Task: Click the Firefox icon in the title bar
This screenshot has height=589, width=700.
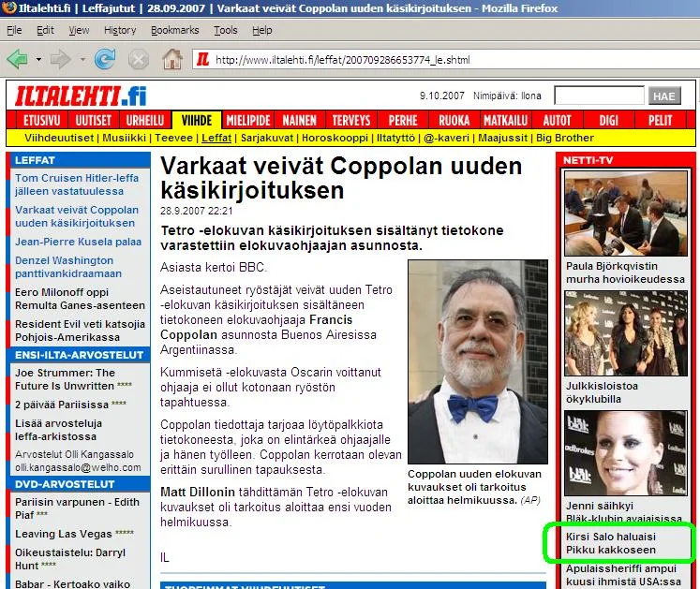Action: [x=10, y=8]
